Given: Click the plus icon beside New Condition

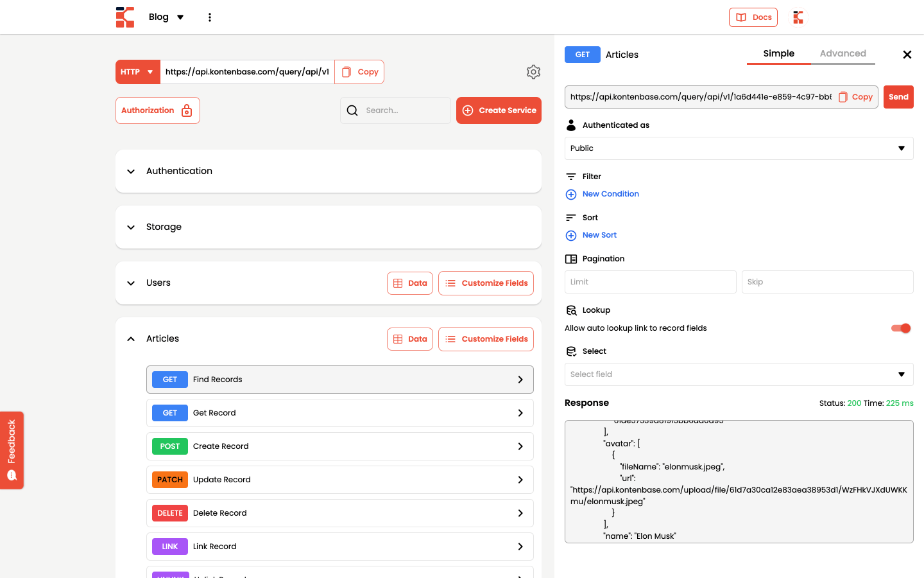Looking at the screenshot, I should [571, 195].
